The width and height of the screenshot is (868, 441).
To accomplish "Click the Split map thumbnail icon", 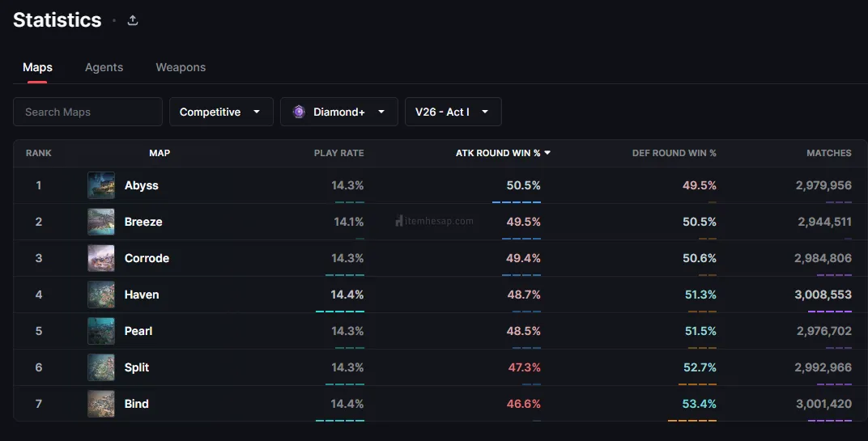I will 101,367.
